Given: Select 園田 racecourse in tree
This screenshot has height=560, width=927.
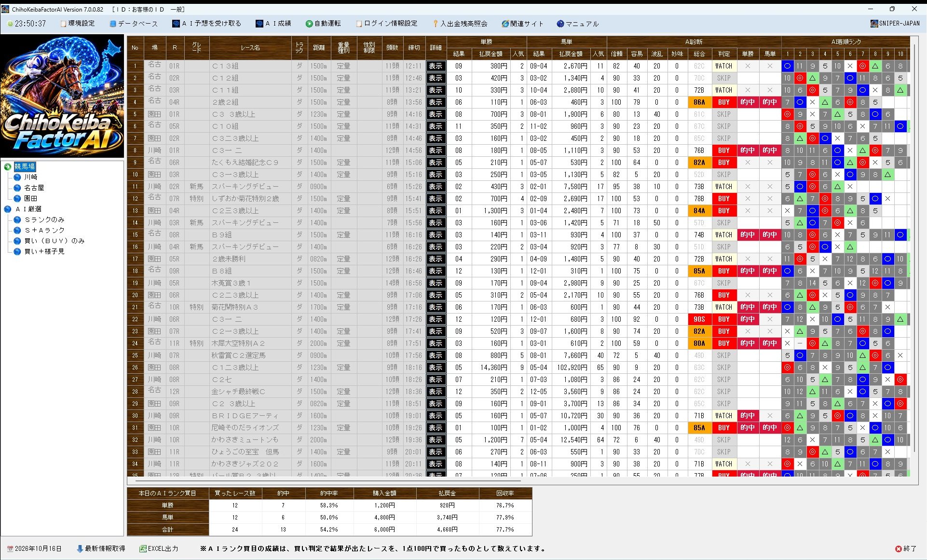Looking at the screenshot, I should tap(31, 198).
